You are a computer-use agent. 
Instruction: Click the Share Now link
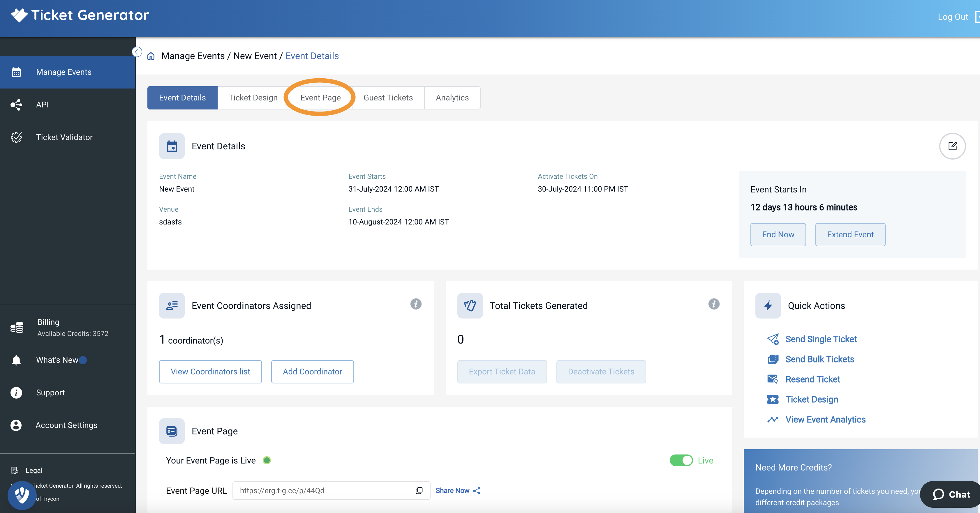pos(458,491)
